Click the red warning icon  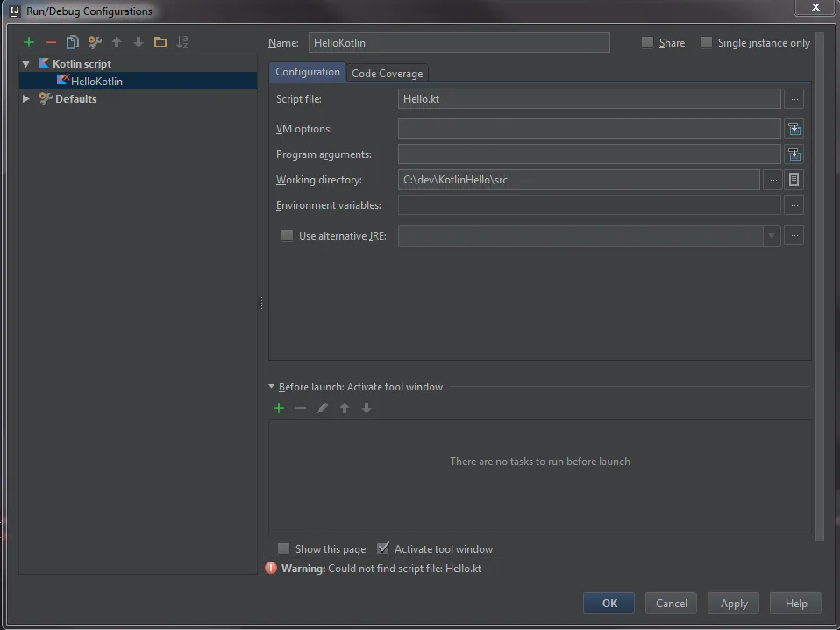pyautogui.click(x=271, y=568)
